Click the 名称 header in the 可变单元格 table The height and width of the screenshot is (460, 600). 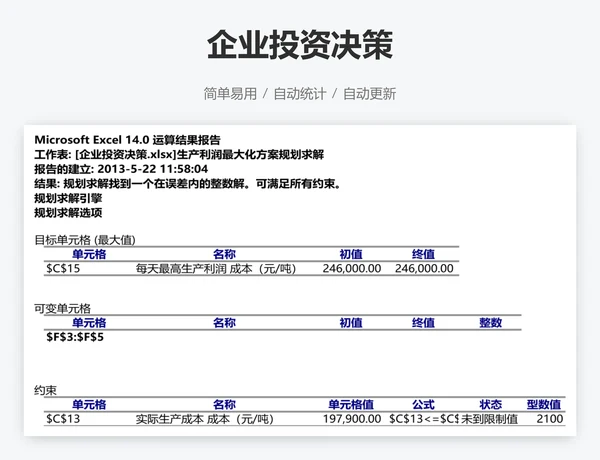224,323
